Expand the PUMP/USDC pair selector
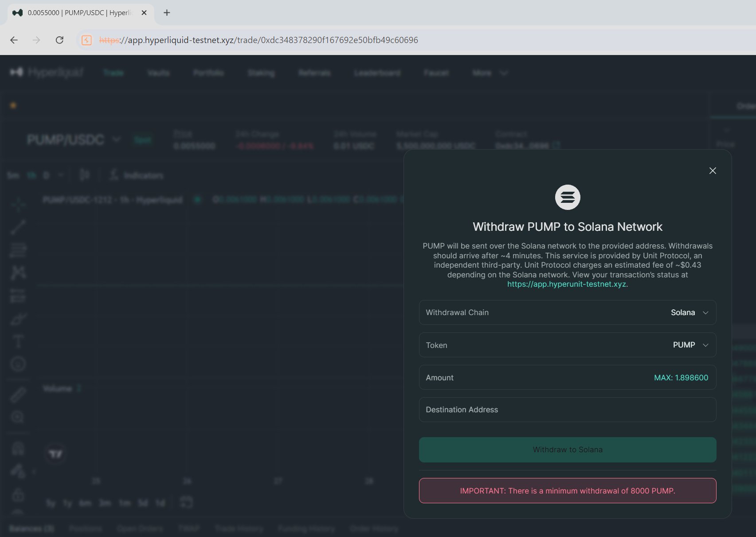This screenshot has height=537, width=756. click(x=74, y=140)
